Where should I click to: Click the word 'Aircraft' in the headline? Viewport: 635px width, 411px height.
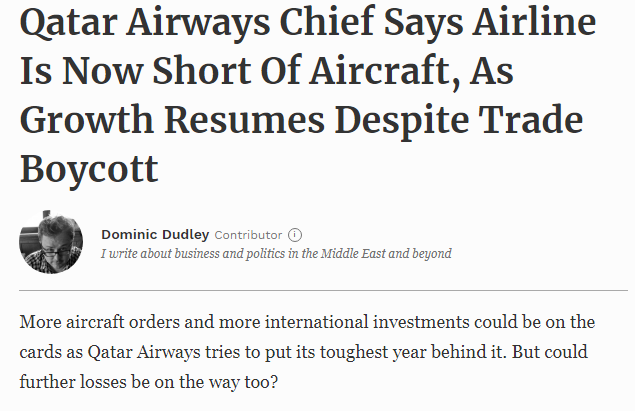click(385, 71)
